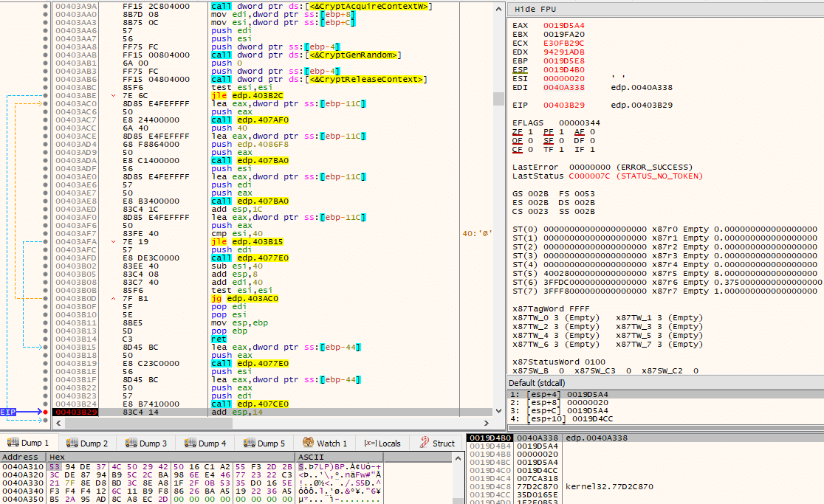Select the CryptGenRandom call instruction

click(x=306, y=55)
